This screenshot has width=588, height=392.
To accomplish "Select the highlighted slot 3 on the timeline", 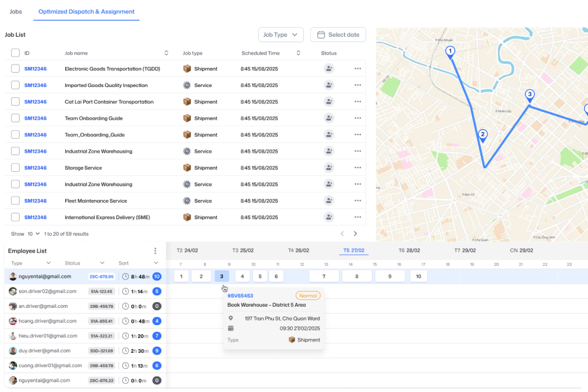I will [221, 276].
